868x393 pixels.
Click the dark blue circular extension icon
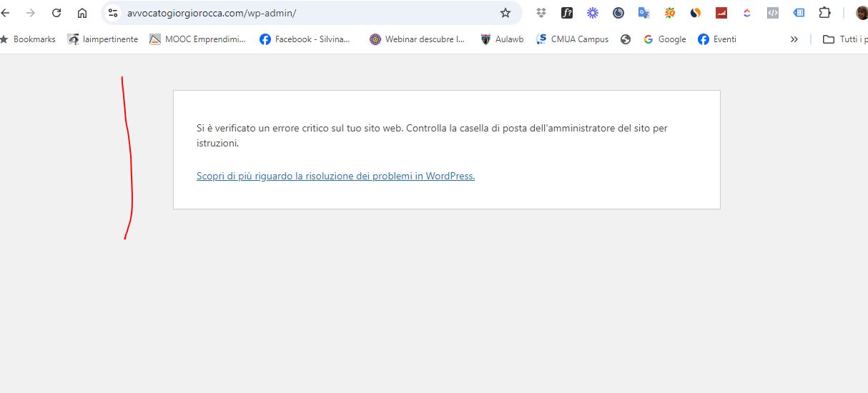[618, 13]
